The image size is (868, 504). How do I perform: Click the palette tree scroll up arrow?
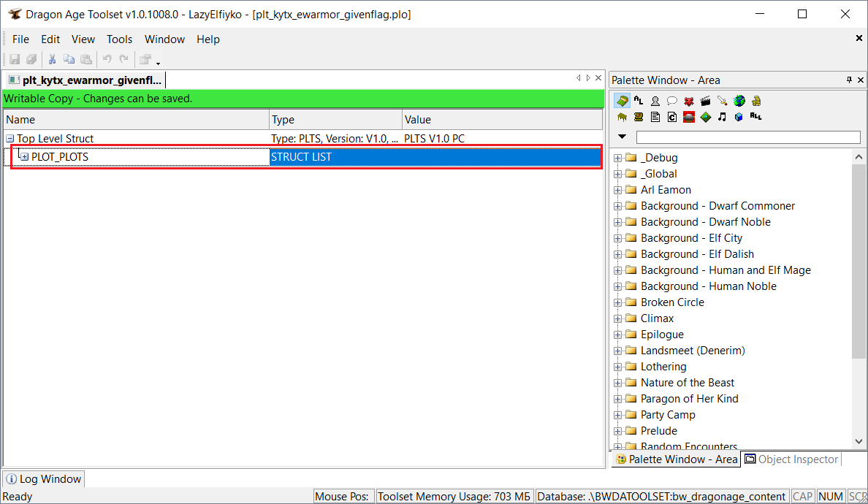coord(859,157)
